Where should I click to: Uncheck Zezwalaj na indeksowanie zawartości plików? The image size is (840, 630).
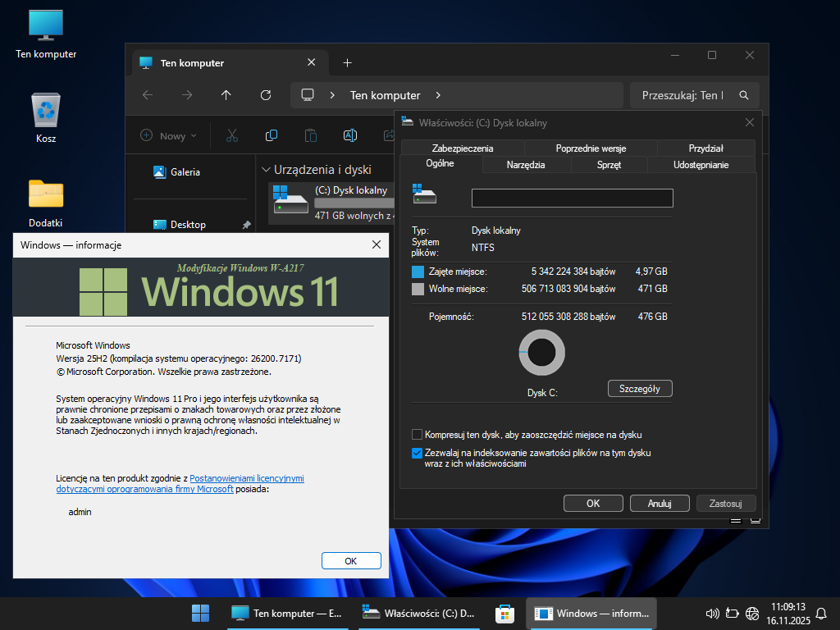click(x=418, y=453)
